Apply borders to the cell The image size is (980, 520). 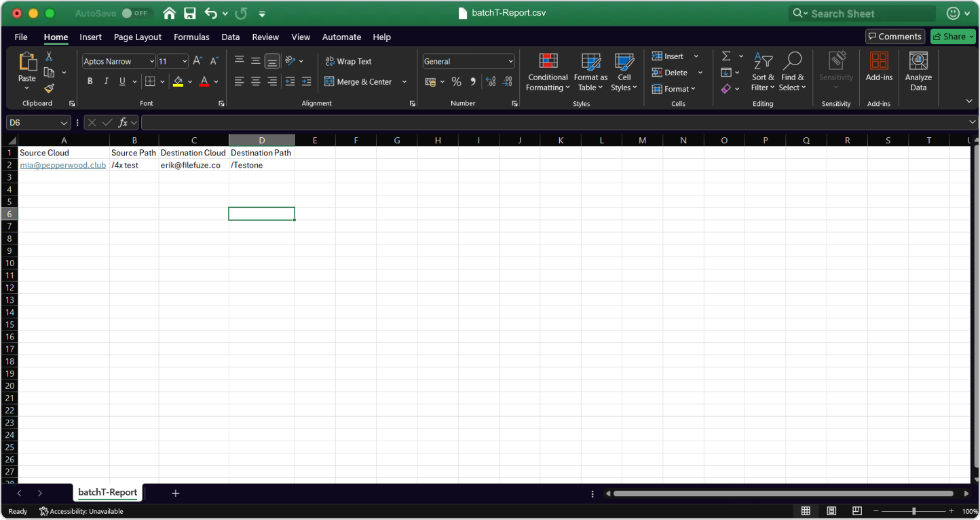[151, 81]
